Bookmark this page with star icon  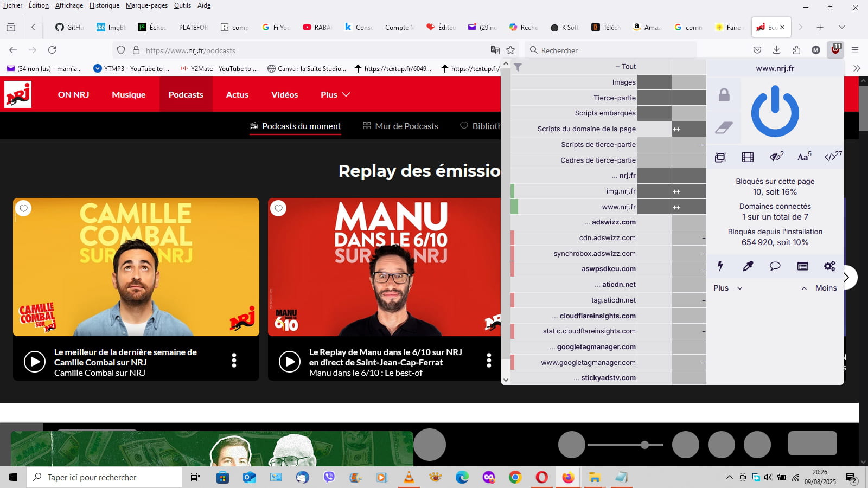(x=510, y=50)
